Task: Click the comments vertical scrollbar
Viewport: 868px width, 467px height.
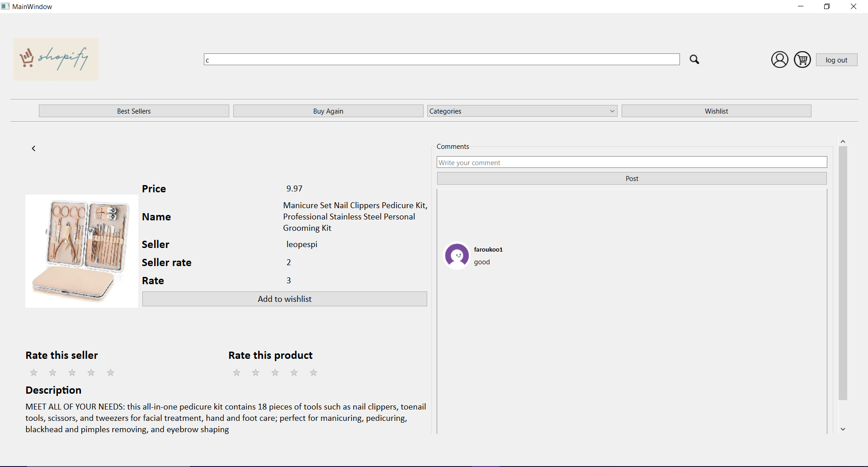Action: [x=843, y=273]
